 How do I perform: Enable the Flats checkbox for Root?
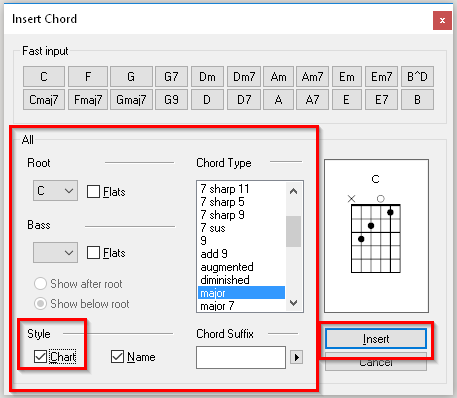tap(106, 192)
